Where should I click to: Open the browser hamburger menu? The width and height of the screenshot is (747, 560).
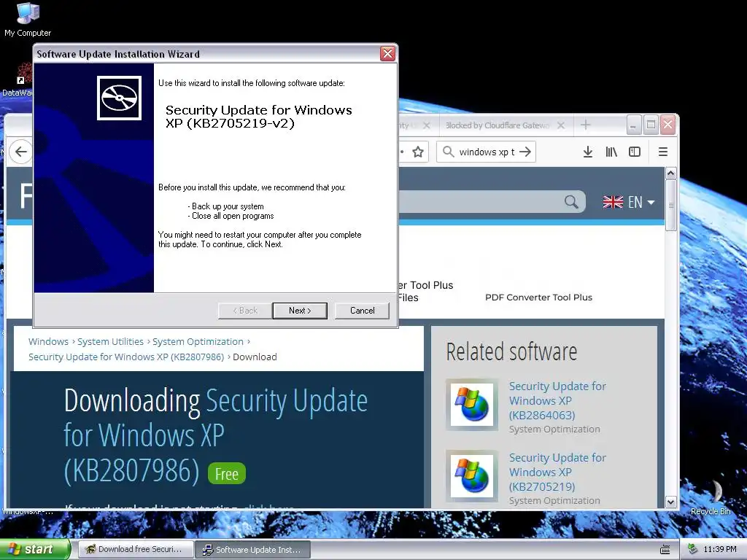coord(662,152)
